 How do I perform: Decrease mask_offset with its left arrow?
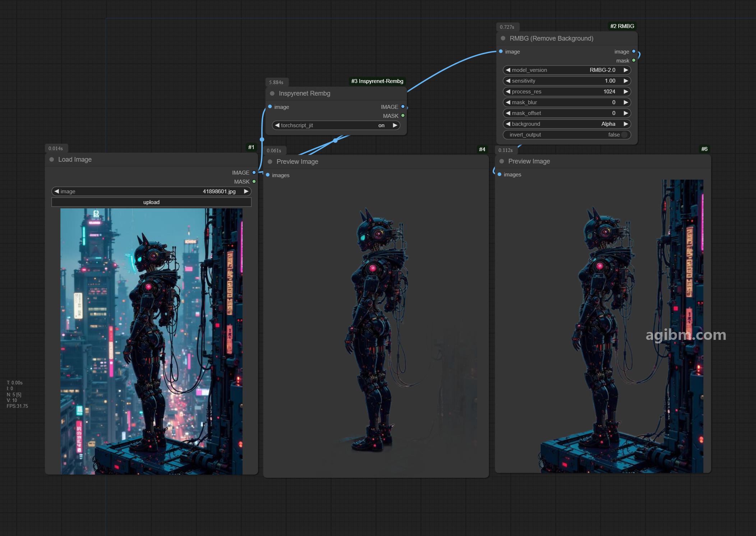[x=508, y=113]
